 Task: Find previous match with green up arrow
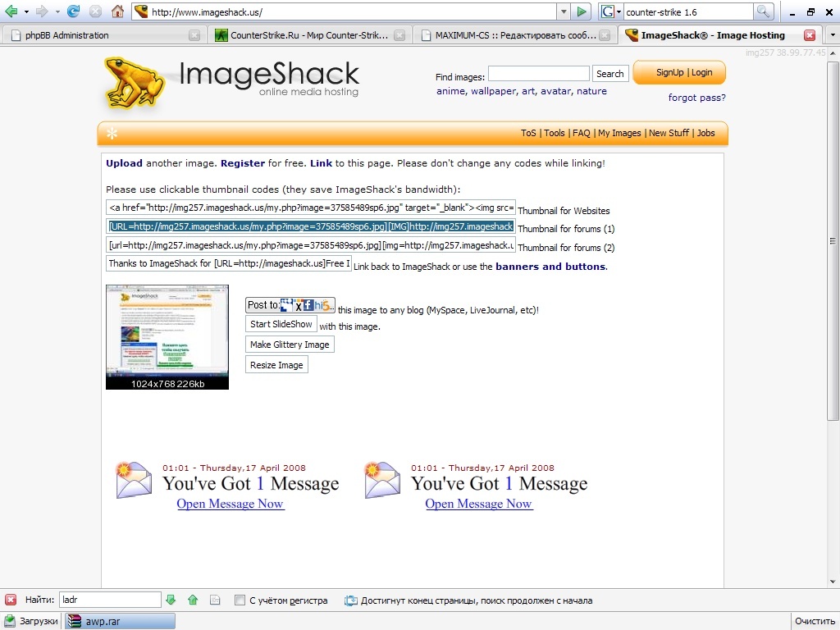point(193,600)
